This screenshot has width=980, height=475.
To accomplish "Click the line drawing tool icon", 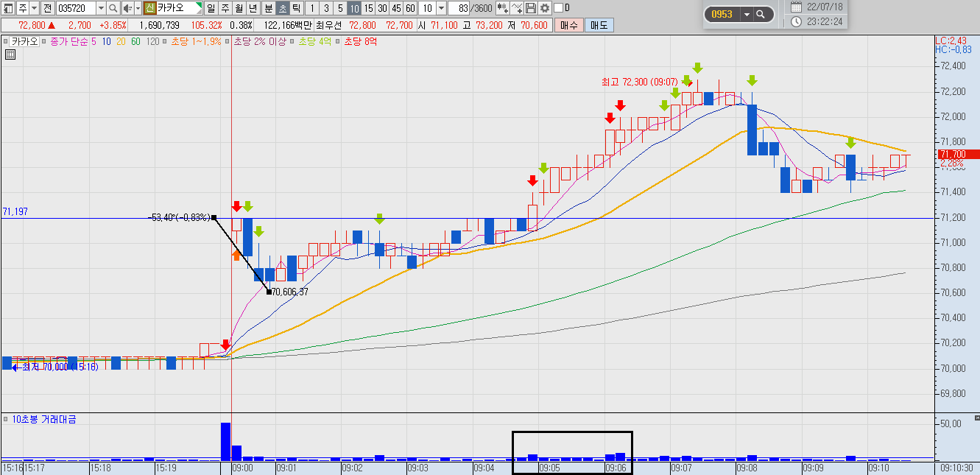I will pyautogui.click(x=518, y=8).
